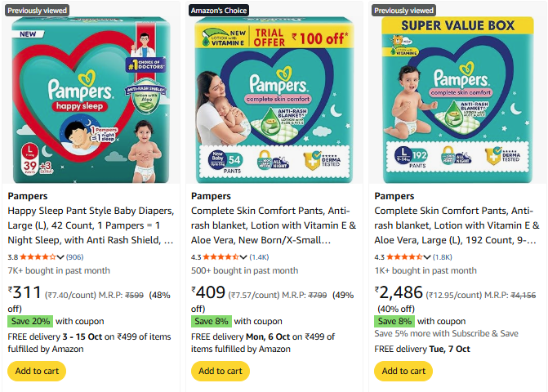Click star rating icons for New Born pants
548x392 pixels.
(x=221, y=257)
